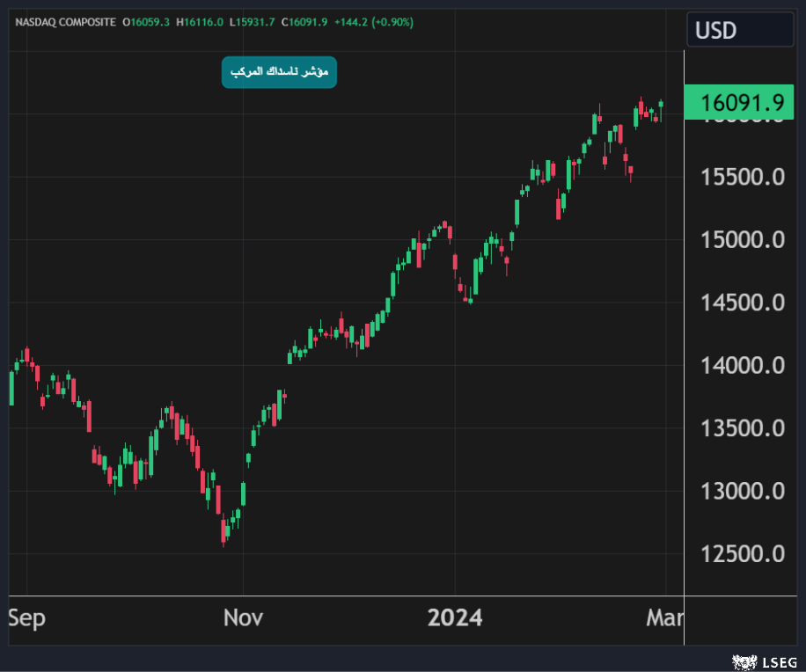The height and width of the screenshot is (672, 806).
Task: Click the Nov label on time axis
Action: tap(243, 618)
